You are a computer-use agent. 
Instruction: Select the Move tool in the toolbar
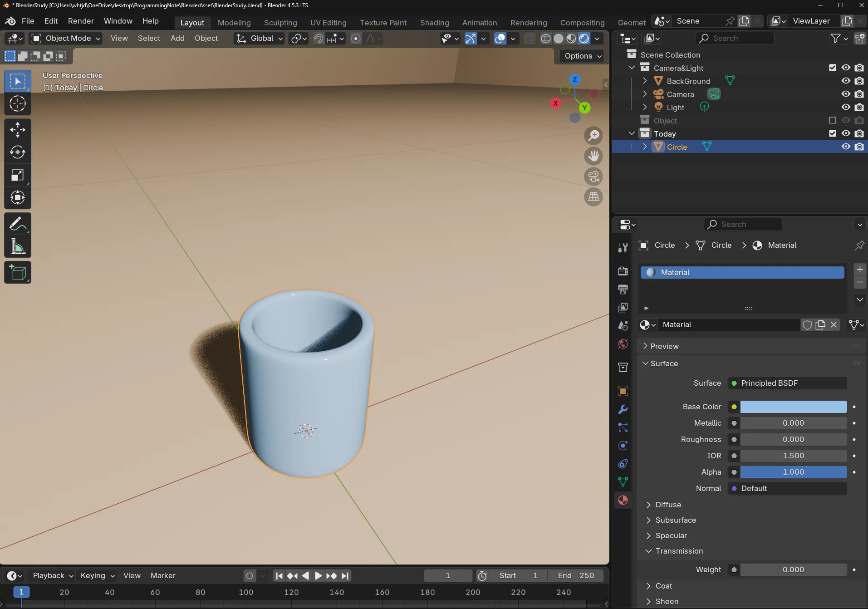pyautogui.click(x=17, y=130)
